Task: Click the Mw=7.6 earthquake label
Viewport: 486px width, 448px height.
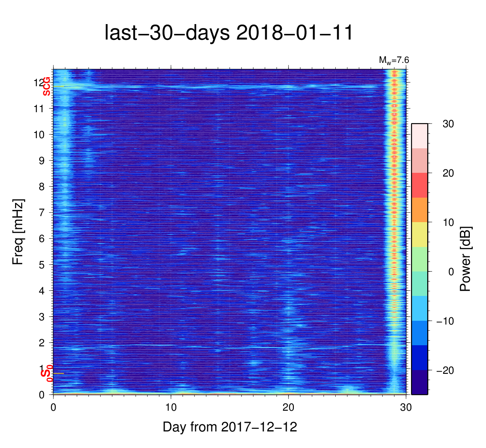Action: 394,60
